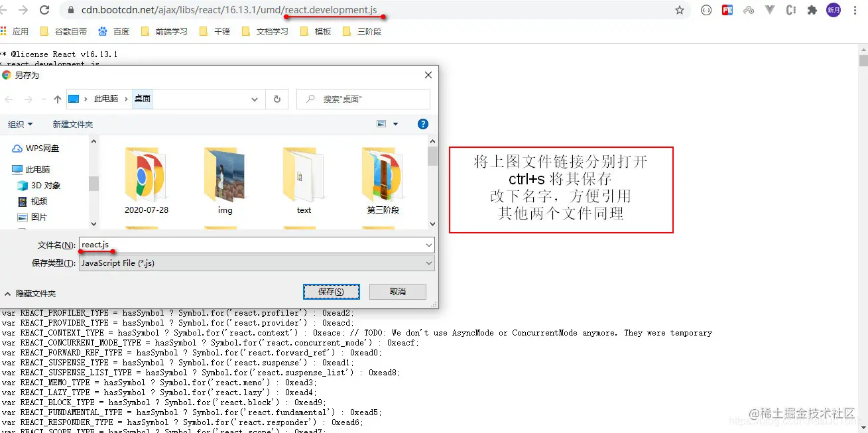Open the 保存类型 file type dropdown
Screen dimensions: 868x433
(255, 263)
